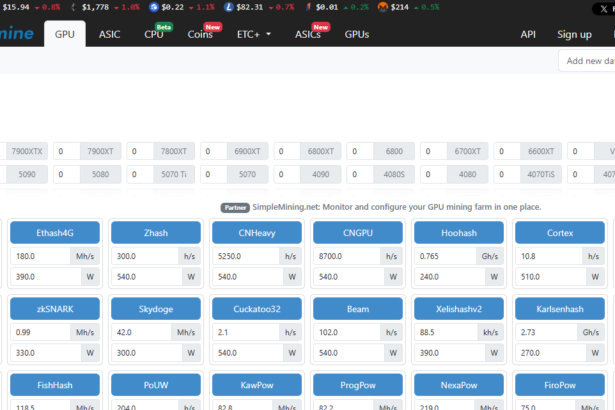Toggle the 4080S GPU button

pos(394,174)
